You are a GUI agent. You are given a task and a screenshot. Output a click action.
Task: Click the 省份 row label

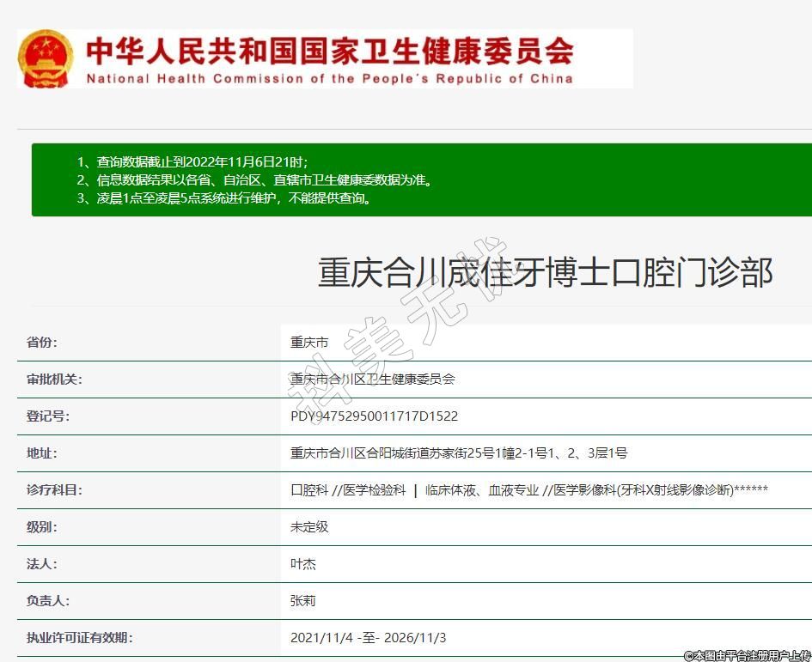(x=41, y=342)
